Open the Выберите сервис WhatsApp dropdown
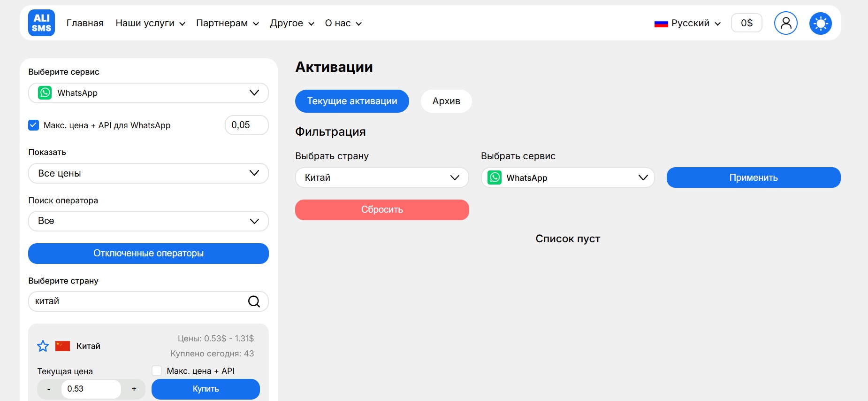Image resolution: width=868 pixels, height=401 pixels. pyautogui.click(x=148, y=93)
